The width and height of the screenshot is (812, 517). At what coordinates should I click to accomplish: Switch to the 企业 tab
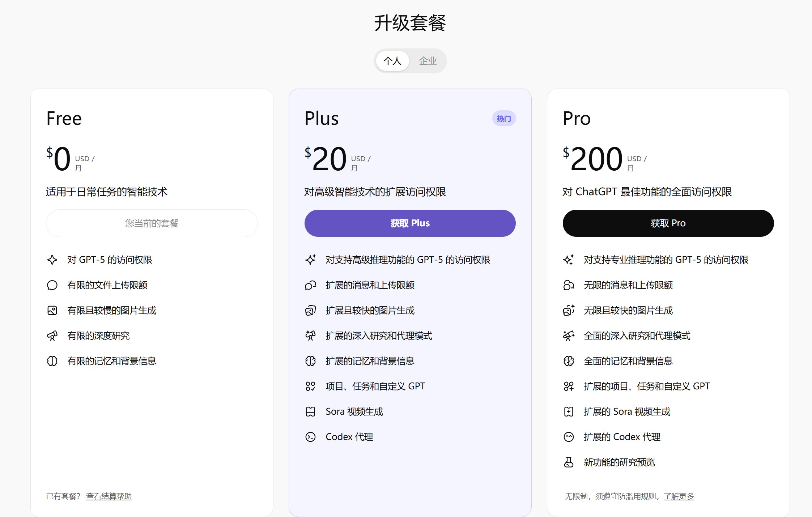pos(428,61)
